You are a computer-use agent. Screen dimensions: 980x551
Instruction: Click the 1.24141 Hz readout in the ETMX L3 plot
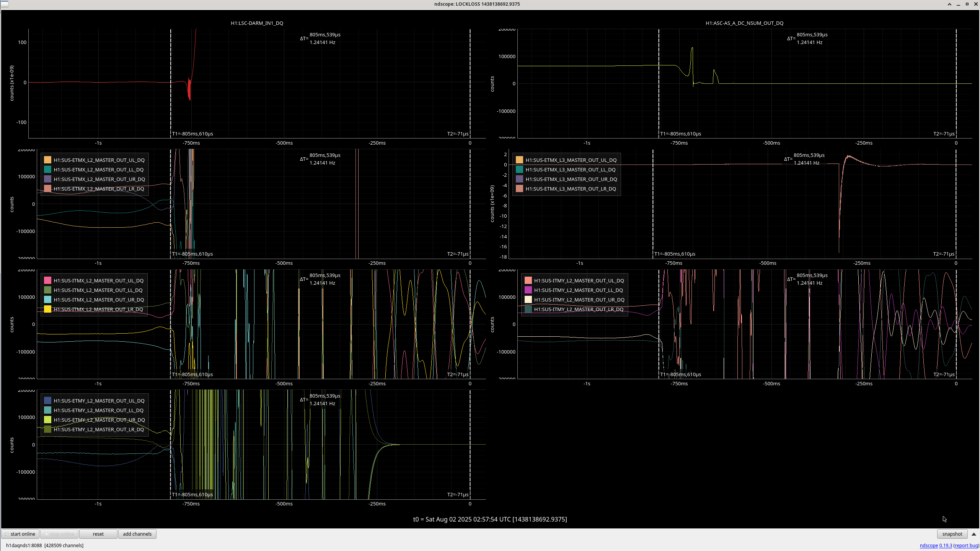[806, 163]
